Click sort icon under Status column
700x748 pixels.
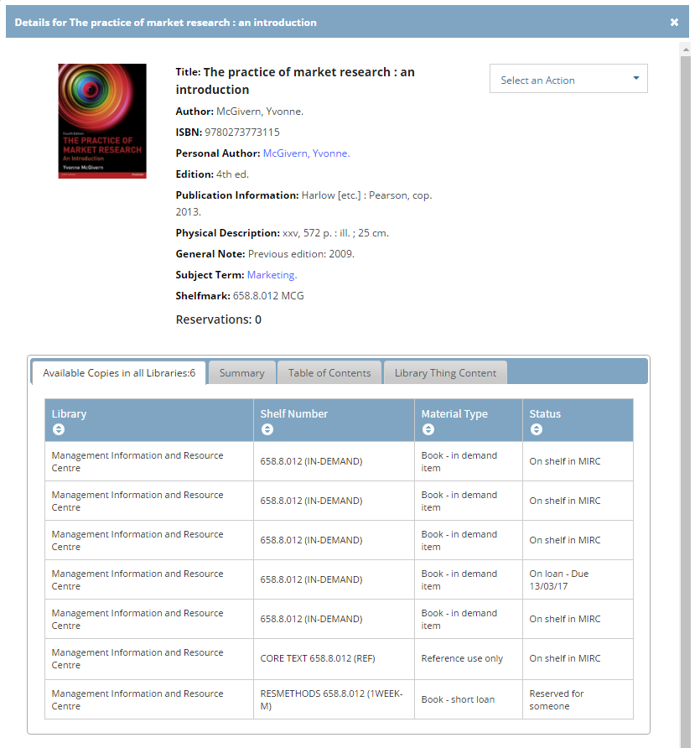pyautogui.click(x=536, y=429)
